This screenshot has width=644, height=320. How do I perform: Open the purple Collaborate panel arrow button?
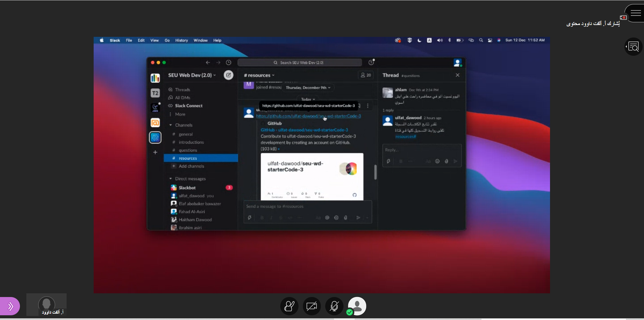coord(10,306)
